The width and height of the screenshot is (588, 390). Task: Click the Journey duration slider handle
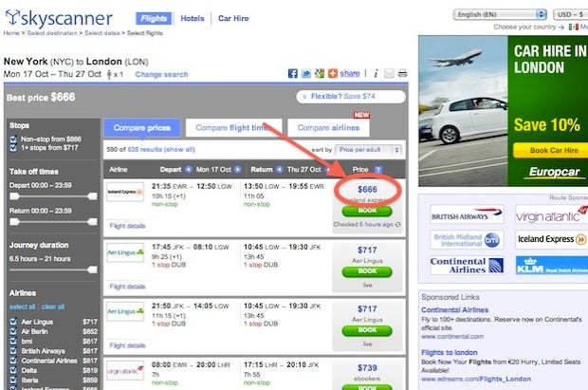[x=92, y=269]
